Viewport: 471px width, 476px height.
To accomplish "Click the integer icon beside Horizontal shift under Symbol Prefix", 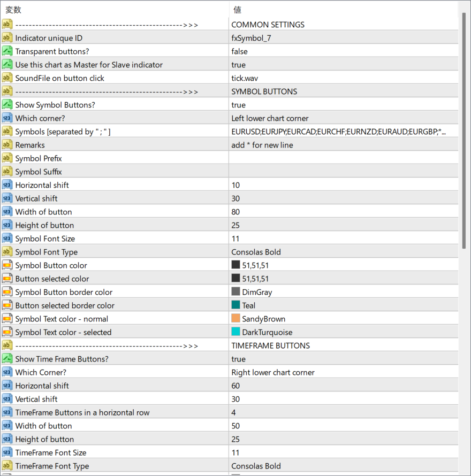I will [7, 185].
